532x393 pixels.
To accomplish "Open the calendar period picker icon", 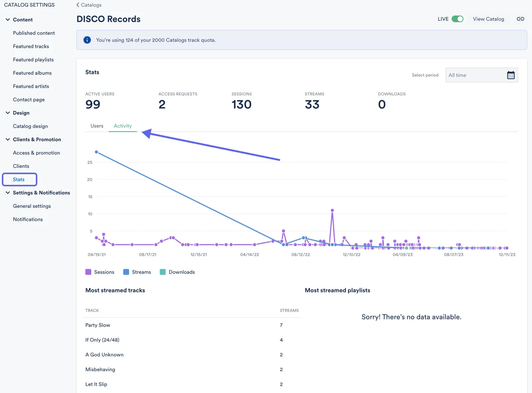I will click(x=511, y=75).
